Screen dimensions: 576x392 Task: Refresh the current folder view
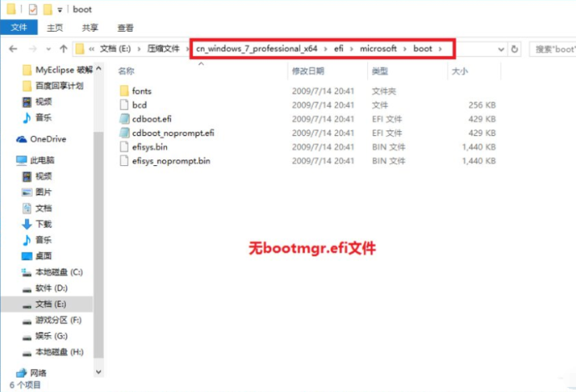514,49
